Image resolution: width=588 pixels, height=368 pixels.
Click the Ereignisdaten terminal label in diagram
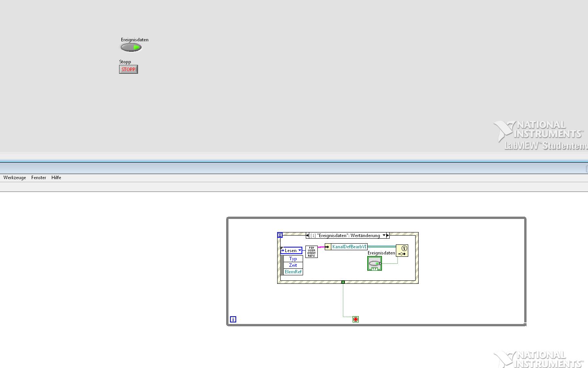tap(381, 253)
